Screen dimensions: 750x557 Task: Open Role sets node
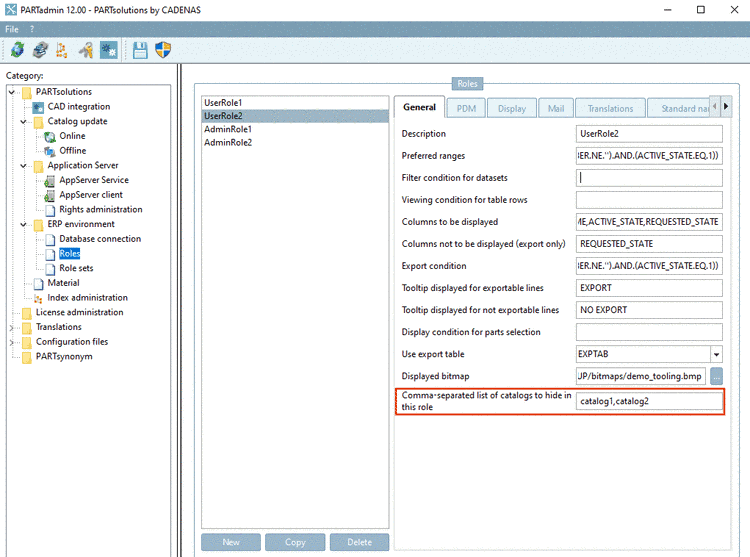(76, 268)
